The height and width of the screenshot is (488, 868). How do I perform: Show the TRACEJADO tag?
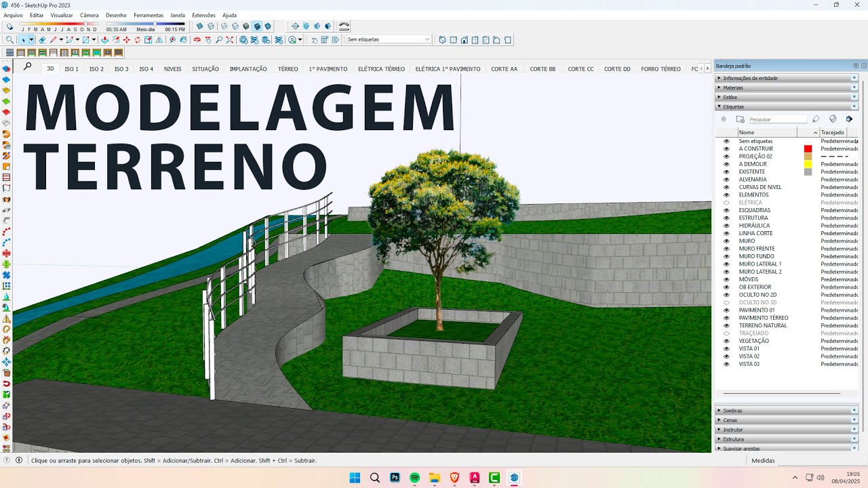(726, 333)
